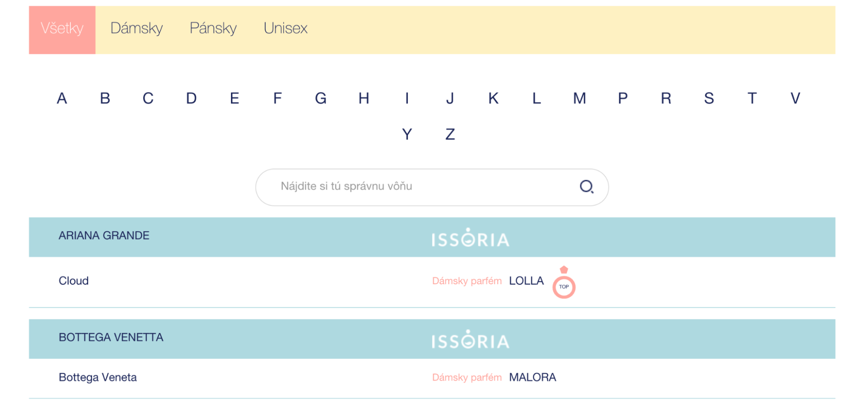Click the Issoria logo in Ariana Grande row

470,238
